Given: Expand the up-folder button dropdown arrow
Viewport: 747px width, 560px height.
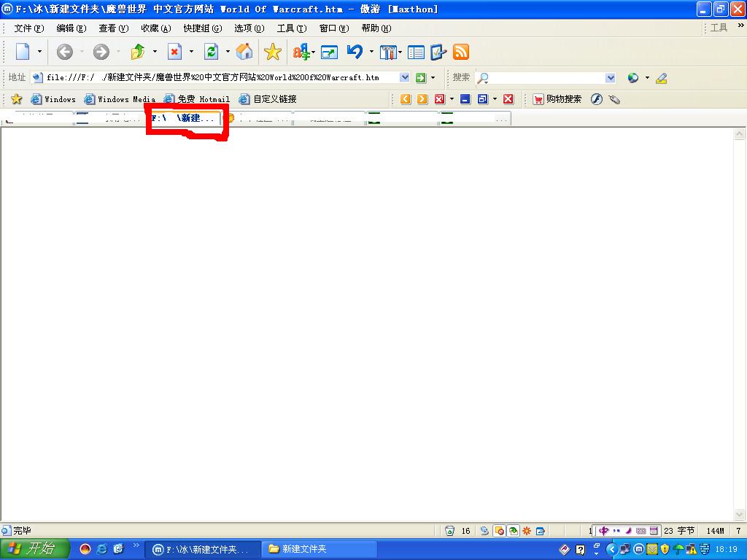Looking at the screenshot, I should (x=155, y=52).
